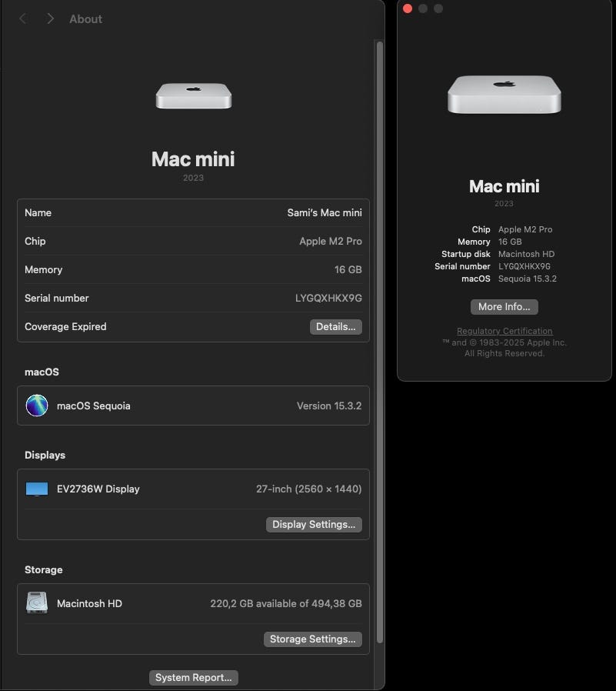Click the 27-inch (2560 × 1440) text

tap(309, 489)
